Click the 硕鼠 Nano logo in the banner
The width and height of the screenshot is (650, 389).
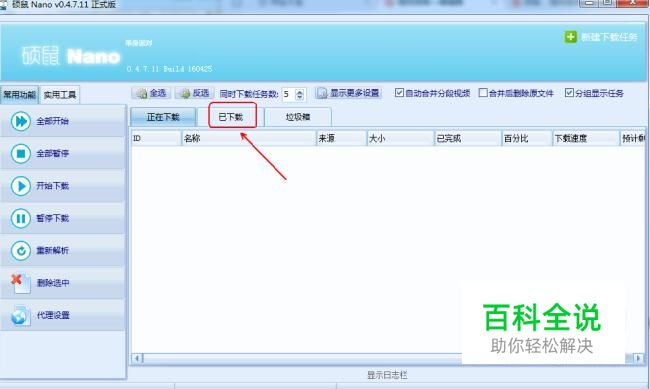coord(71,56)
